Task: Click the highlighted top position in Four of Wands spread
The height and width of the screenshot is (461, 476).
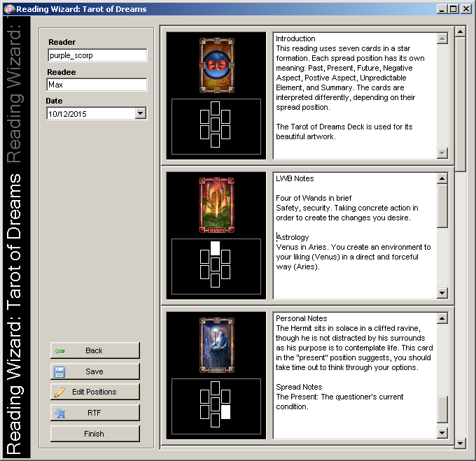Action: pyautogui.click(x=215, y=248)
